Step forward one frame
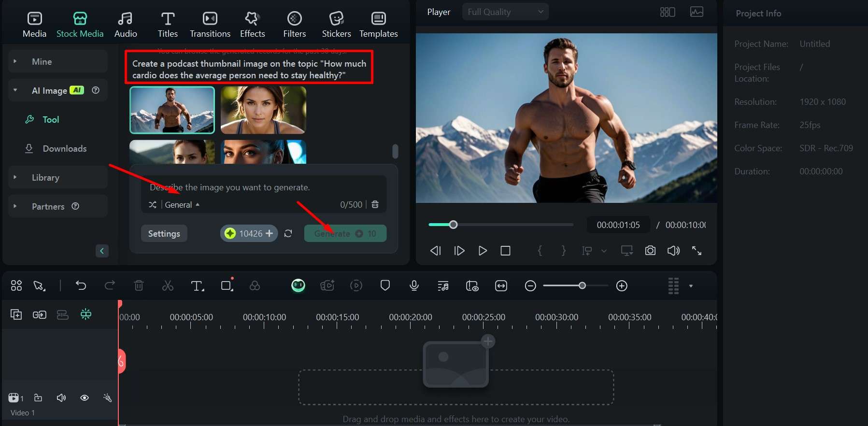 [x=459, y=251]
